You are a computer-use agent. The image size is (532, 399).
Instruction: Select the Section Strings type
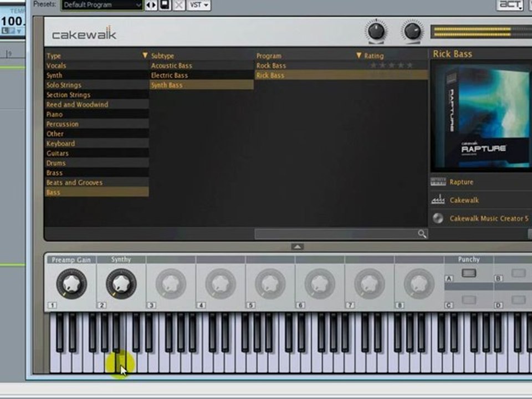coord(96,95)
